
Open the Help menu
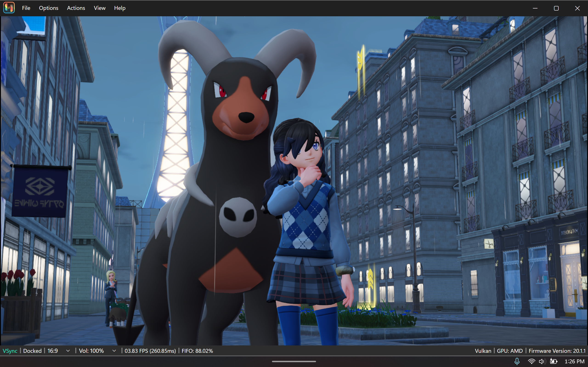click(119, 8)
